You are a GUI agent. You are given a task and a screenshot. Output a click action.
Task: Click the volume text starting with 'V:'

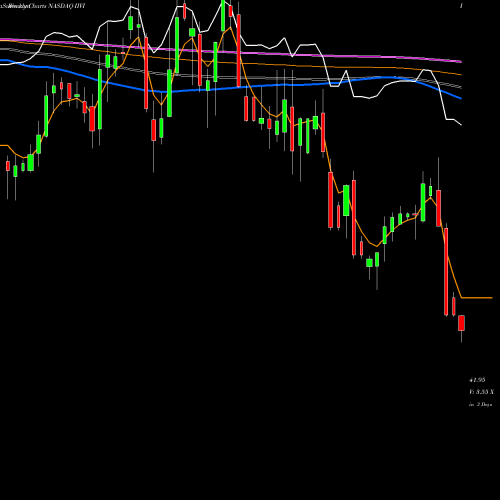point(481,392)
